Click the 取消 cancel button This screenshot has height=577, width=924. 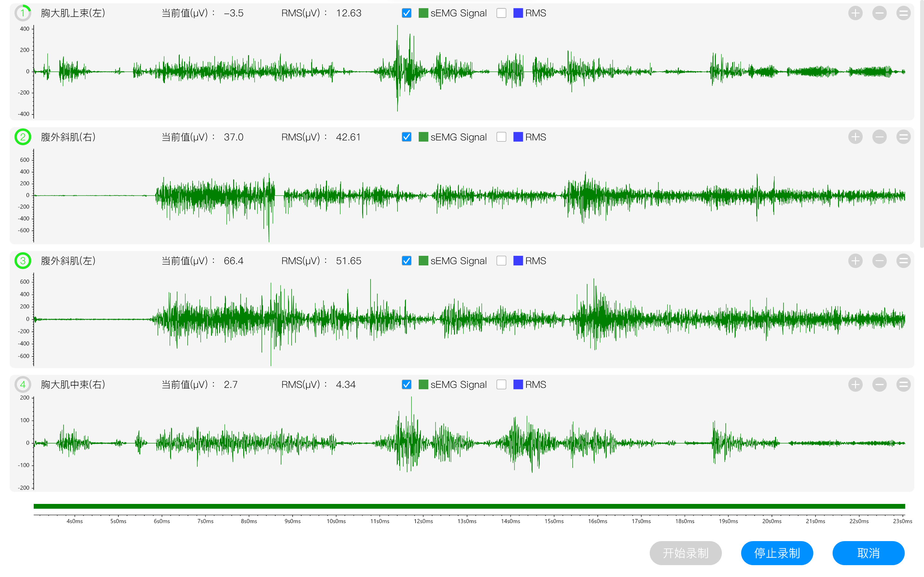tap(868, 553)
